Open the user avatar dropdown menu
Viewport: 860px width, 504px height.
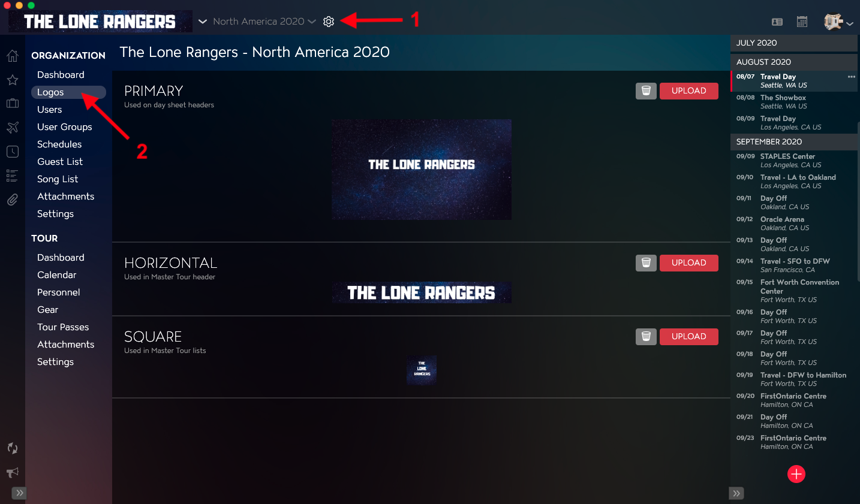tap(838, 22)
